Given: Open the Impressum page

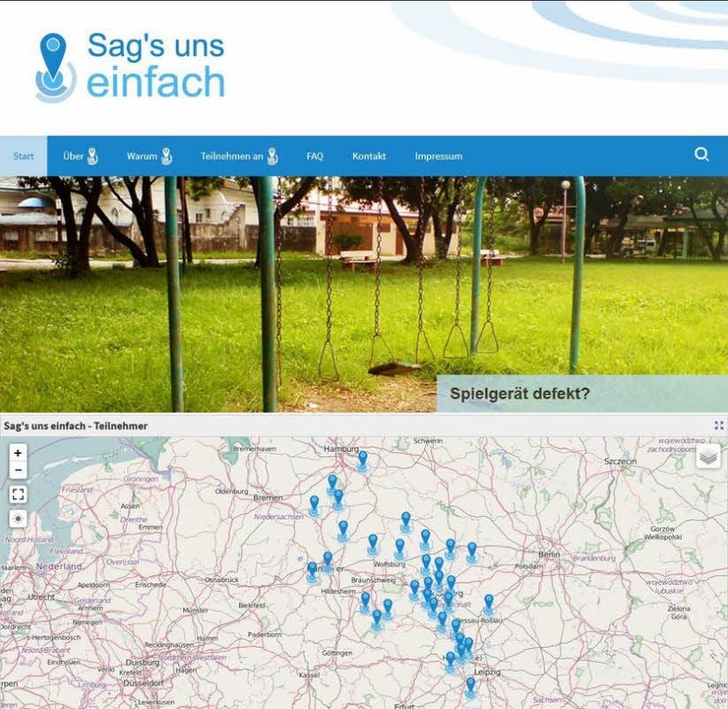Looking at the screenshot, I should pyautogui.click(x=438, y=156).
